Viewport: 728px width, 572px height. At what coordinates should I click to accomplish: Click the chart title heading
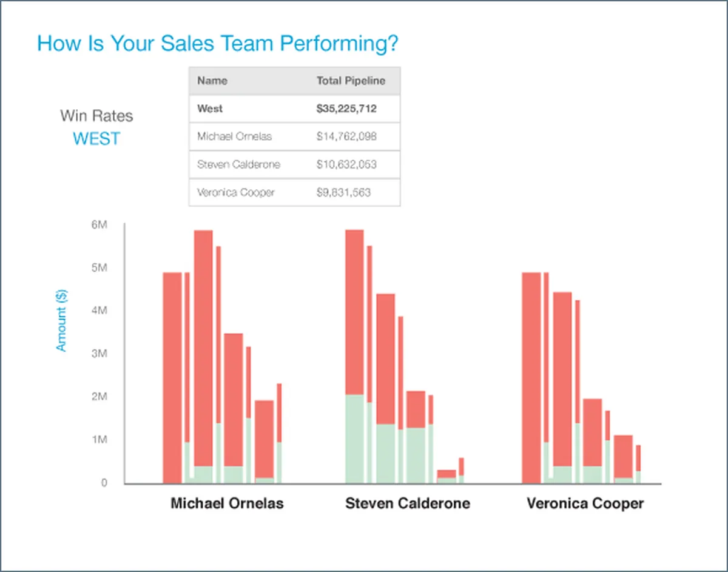pyautogui.click(x=218, y=44)
